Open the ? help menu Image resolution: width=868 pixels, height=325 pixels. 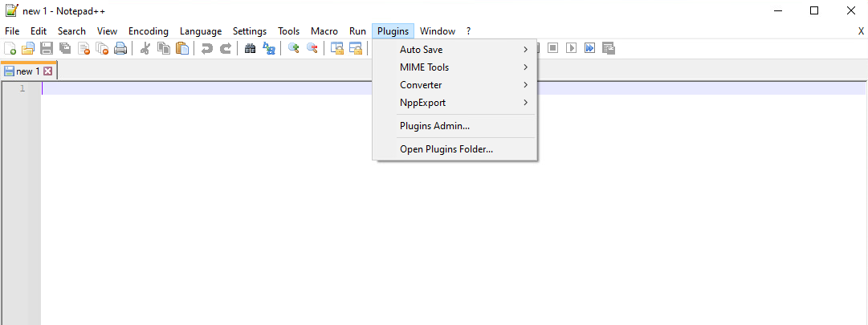pos(468,31)
